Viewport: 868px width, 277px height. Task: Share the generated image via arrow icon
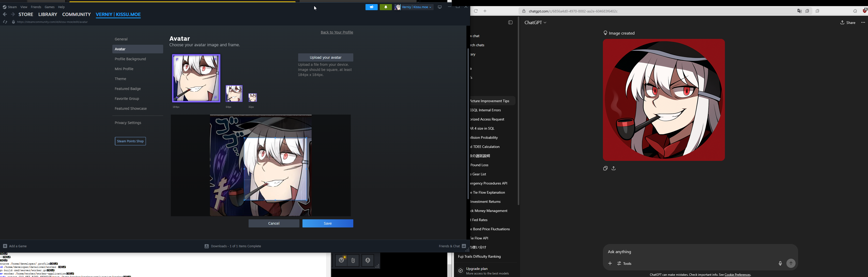[614, 168]
